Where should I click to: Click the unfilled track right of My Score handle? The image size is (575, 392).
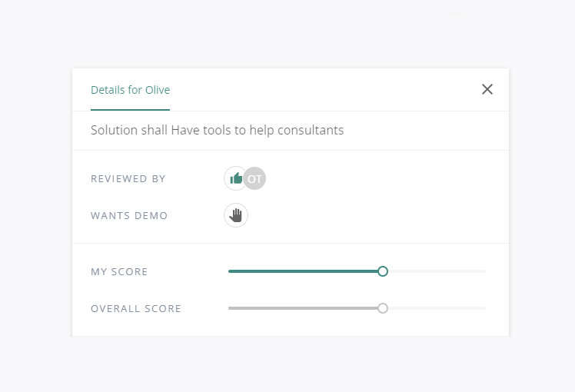437,271
